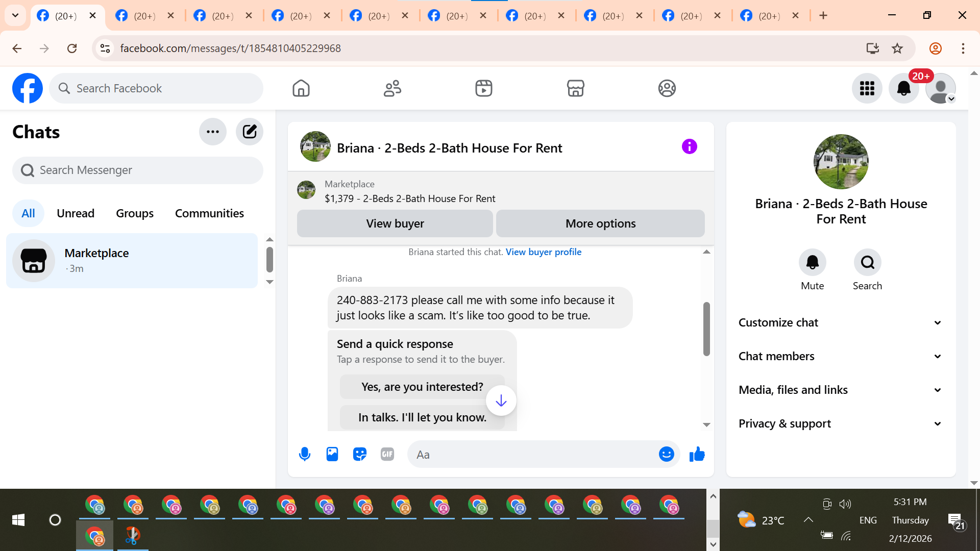Click the chat list scrollbar thumb
This screenshot has height=551, width=980.
pos(269,260)
